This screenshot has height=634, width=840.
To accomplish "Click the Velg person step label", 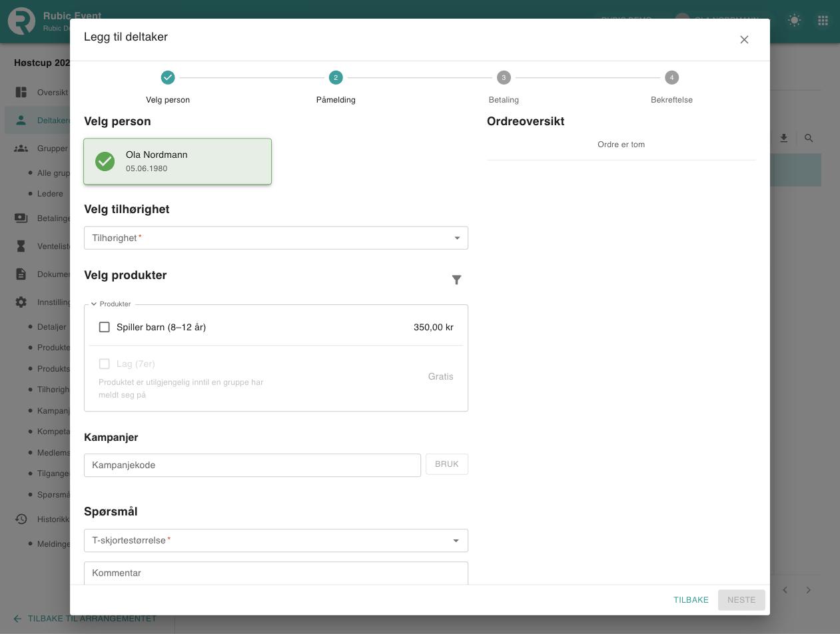I will click(x=168, y=100).
